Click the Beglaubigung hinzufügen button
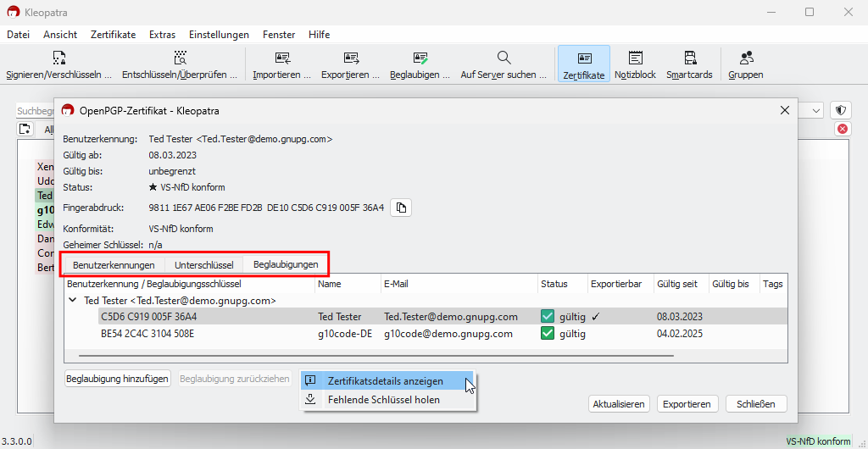The image size is (868, 449). [x=118, y=379]
